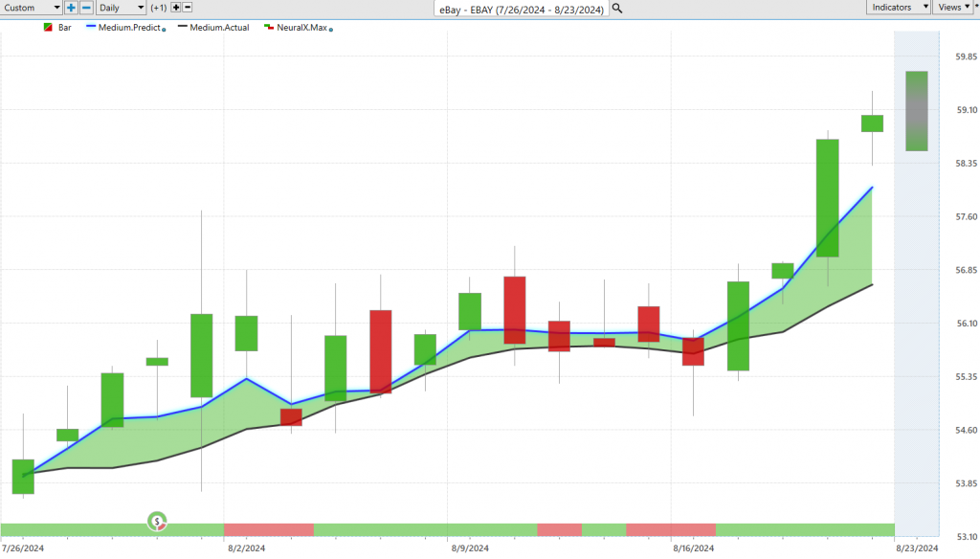Click the NeuralX.Max legend label

[301, 28]
